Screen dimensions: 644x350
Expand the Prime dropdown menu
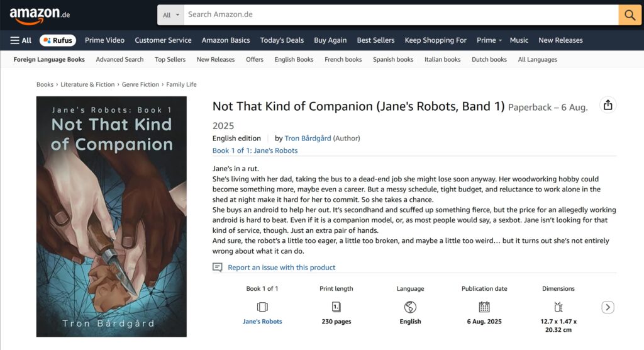coord(489,40)
